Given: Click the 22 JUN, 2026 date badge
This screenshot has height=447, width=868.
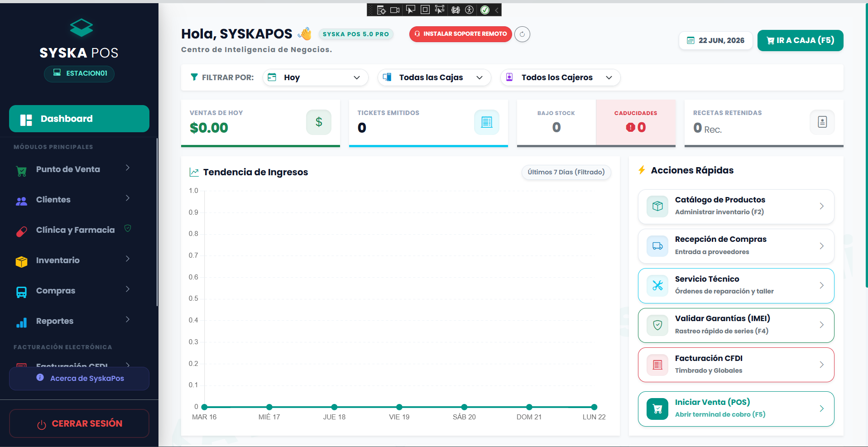Looking at the screenshot, I should [x=715, y=40].
